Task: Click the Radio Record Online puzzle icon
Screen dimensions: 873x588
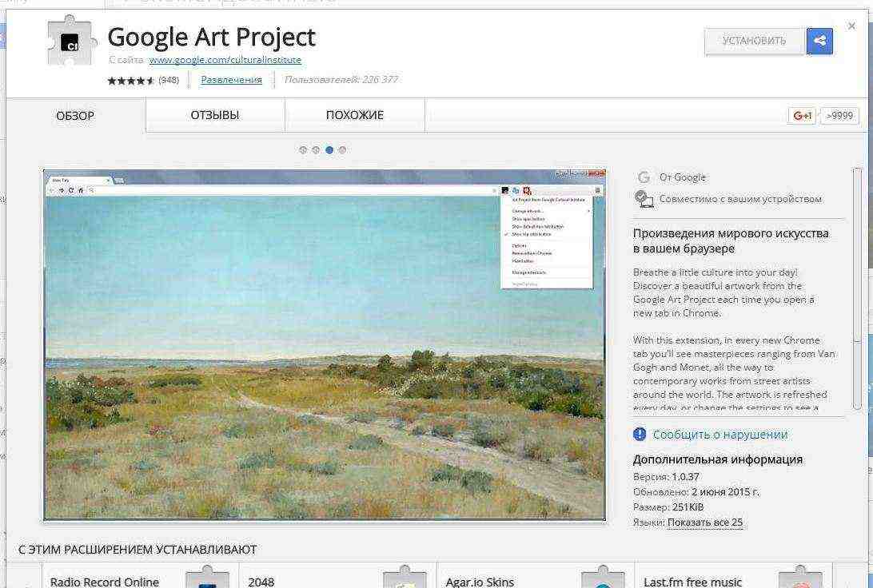Action: (x=207, y=577)
